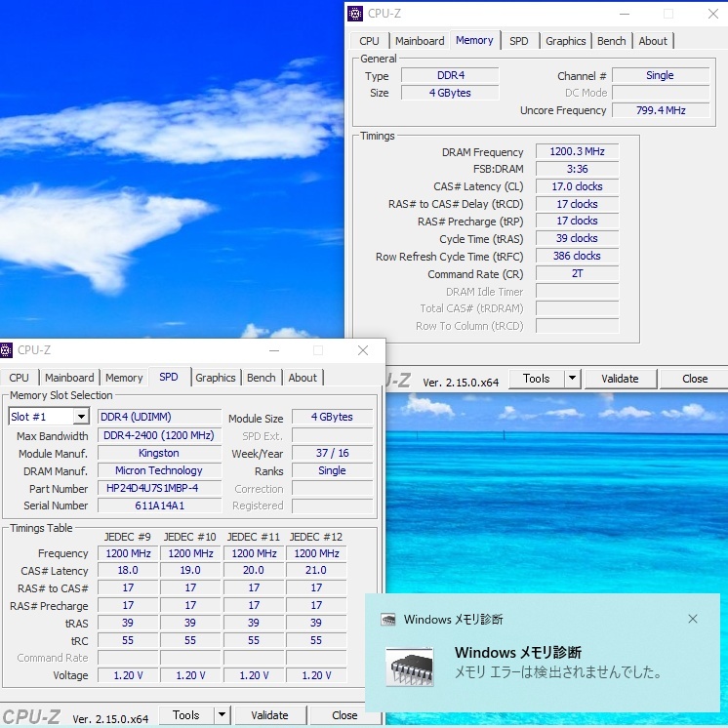The width and height of the screenshot is (728, 728).
Task: Click the Tools button in the lower window
Action: (185, 715)
